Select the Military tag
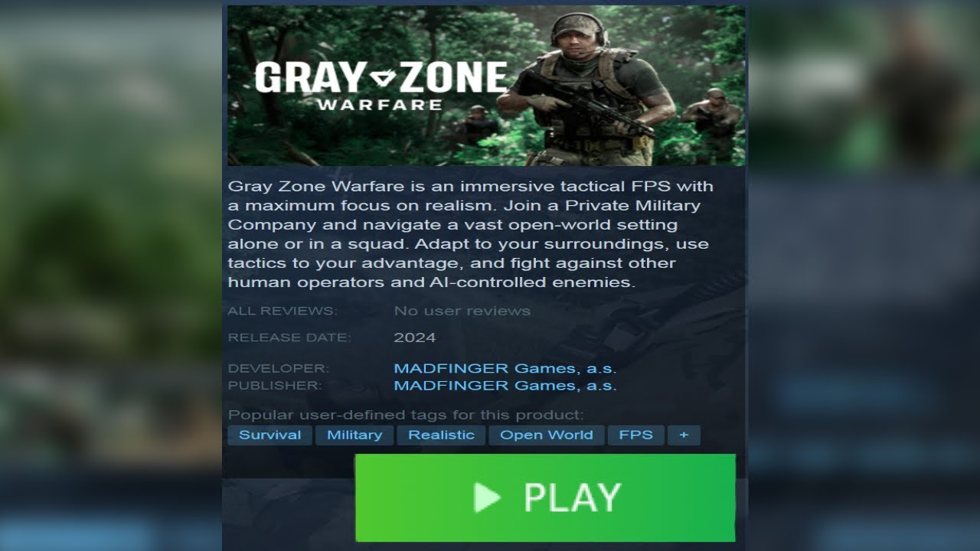The image size is (980, 551). 354,435
